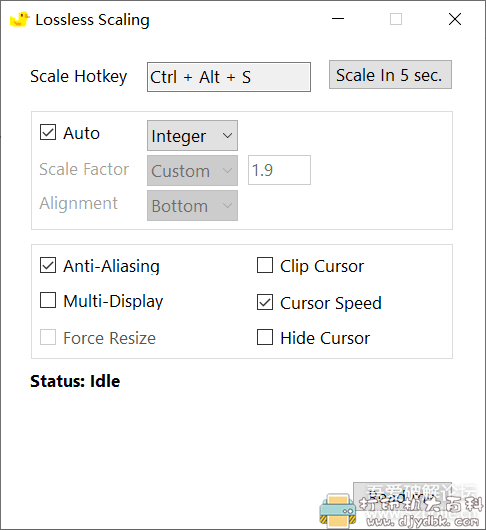The height and width of the screenshot is (530, 486).
Task: Open the Bottom alignment dropdown
Action: point(192,206)
